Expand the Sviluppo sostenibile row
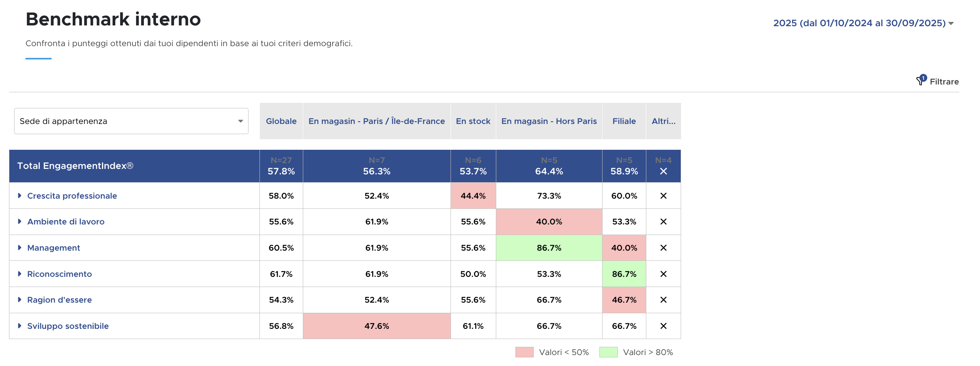The height and width of the screenshot is (366, 980). point(20,326)
